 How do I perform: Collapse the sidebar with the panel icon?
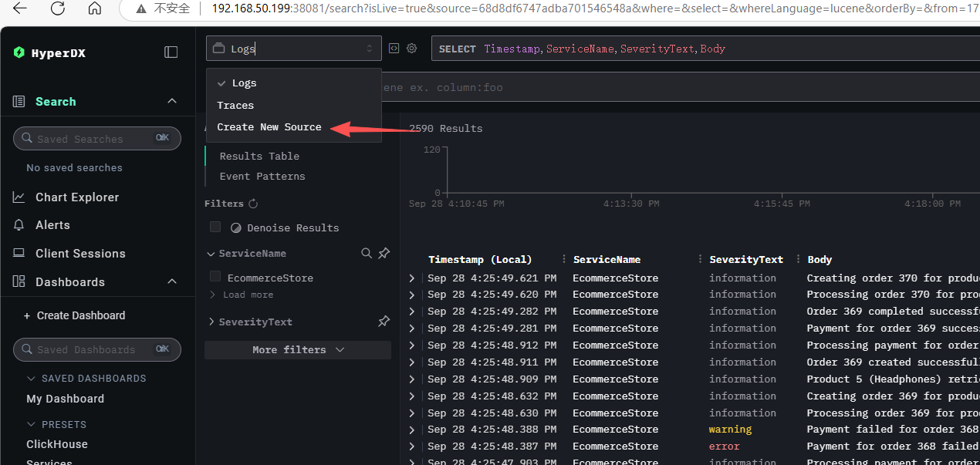point(171,52)
